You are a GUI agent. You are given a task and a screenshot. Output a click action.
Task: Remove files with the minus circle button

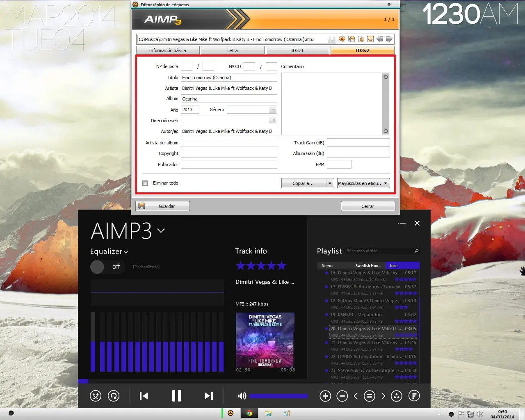coord(342,396)
